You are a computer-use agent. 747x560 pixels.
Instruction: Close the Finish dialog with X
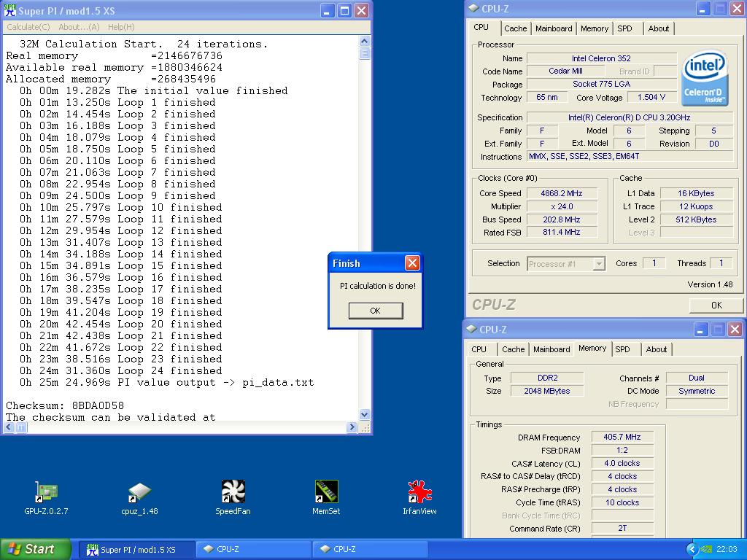click(x=413, y=262)
